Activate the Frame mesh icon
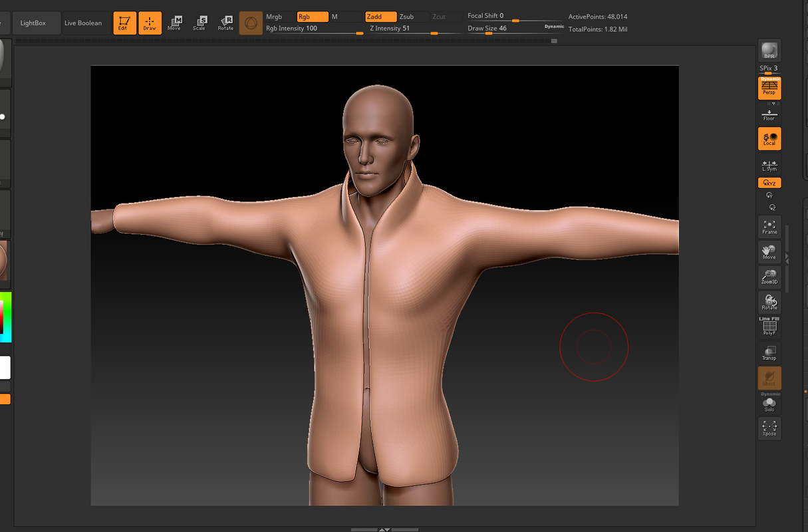Image resolution: width=808 pixels, height=532 pixels. pos(769,227)
